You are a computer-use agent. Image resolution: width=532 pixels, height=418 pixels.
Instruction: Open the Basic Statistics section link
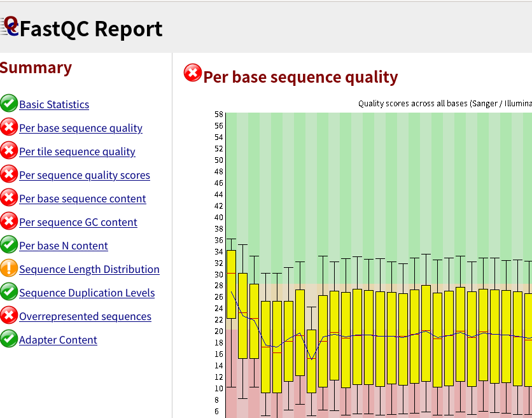(54, 104)
